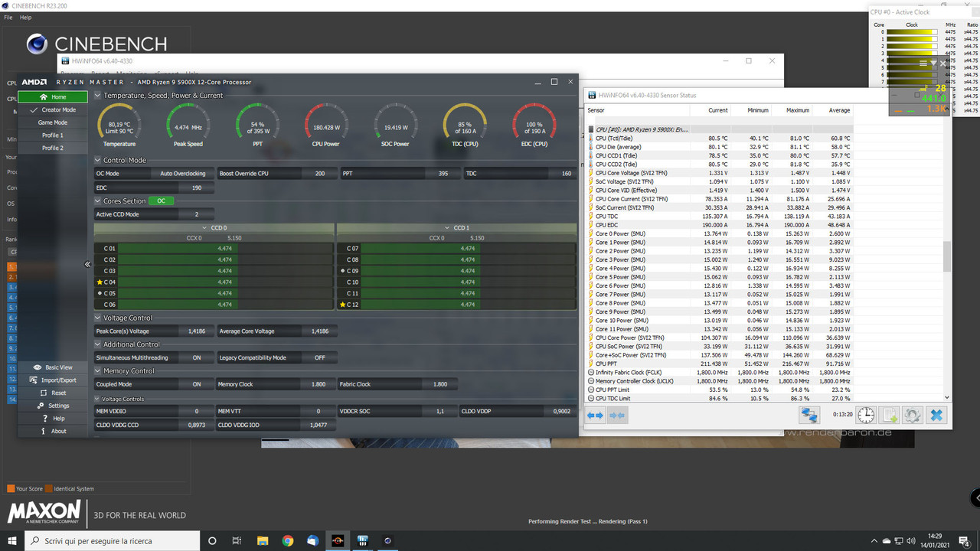The image size is (980, 551).
Task: Click the Help question mark icon
Action: 44,419
